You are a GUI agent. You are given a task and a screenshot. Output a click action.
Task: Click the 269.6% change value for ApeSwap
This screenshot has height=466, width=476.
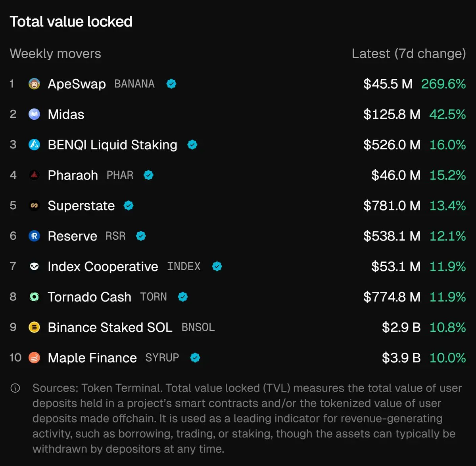coord(443,84)
